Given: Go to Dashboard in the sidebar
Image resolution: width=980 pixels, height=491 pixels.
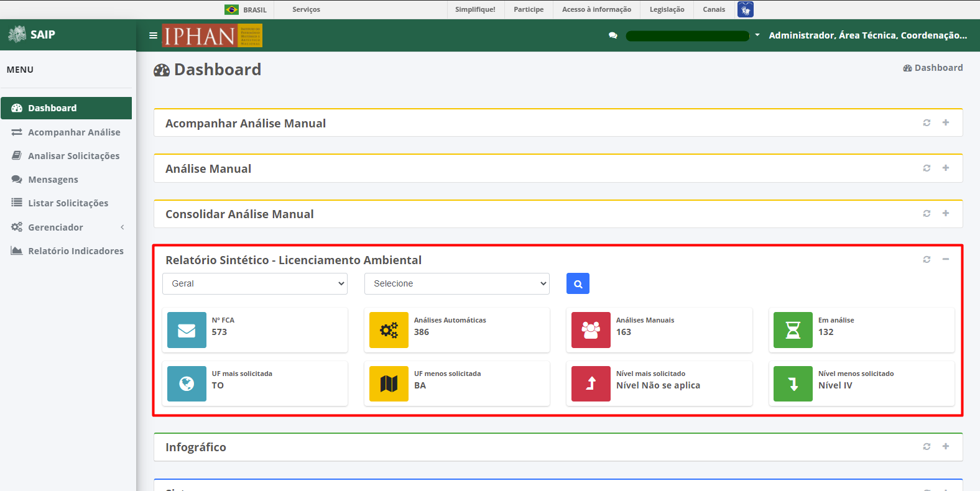Looking at the screenshot, I should click(66, 108).
